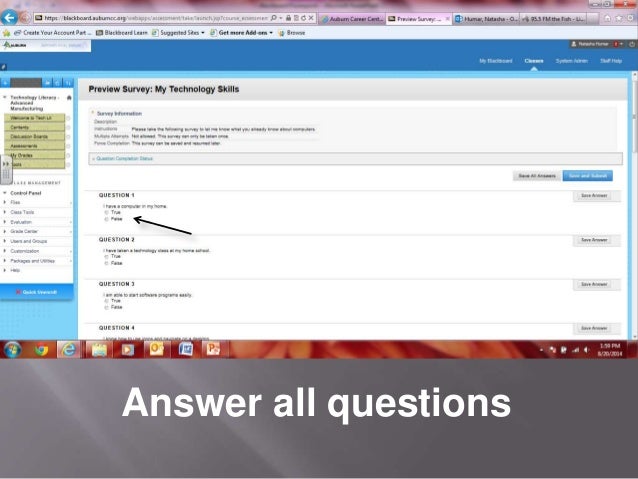Open the browser Tools gear icon
This screenshot has height=479, width=638.
(631, 18)
